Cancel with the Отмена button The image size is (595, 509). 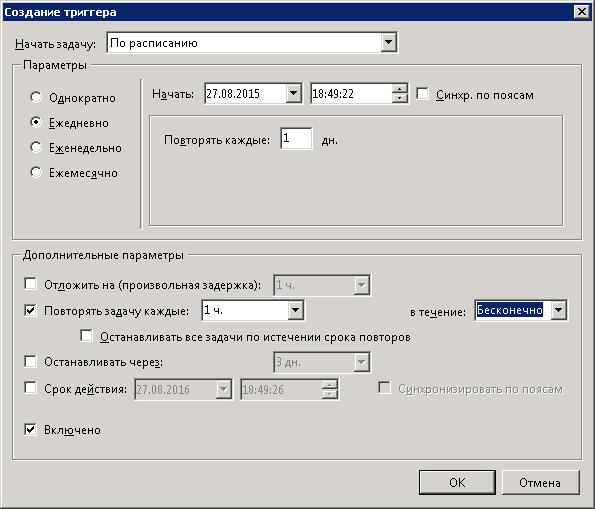(x=540, y=482)
